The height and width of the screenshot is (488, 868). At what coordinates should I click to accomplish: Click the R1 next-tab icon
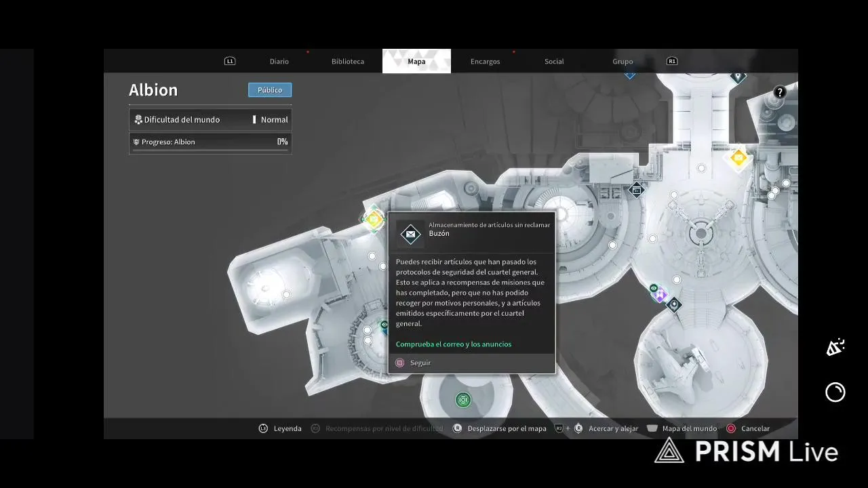[x=672, y=61]
